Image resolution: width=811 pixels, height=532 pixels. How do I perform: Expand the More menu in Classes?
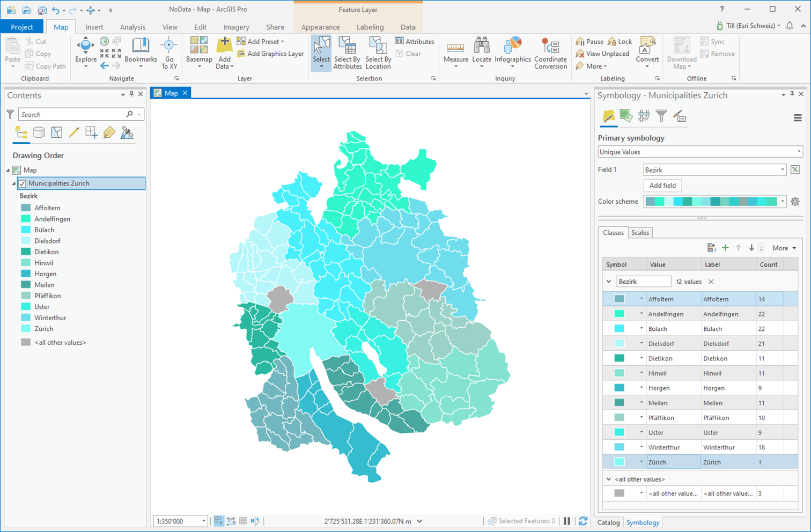click(x=784, y=248)
